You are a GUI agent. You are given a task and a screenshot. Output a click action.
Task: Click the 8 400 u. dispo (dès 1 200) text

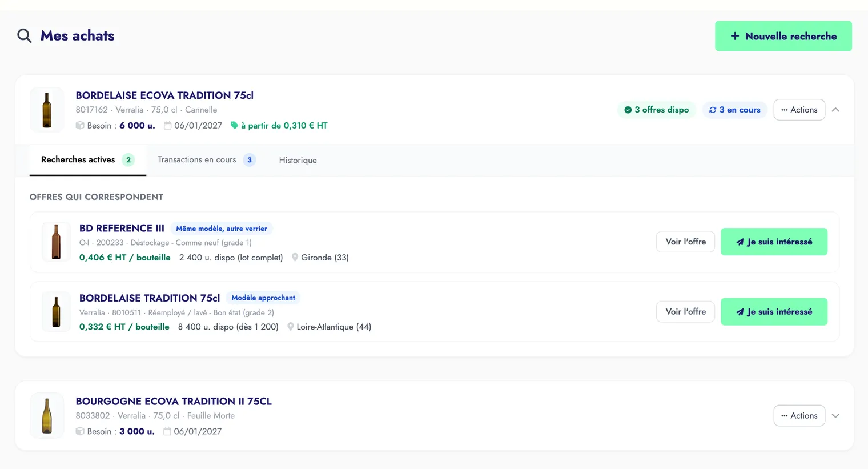(x=228, y=327)
